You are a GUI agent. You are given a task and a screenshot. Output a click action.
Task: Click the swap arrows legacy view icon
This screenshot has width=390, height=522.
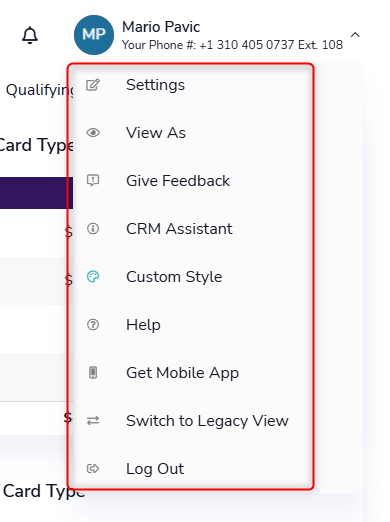pyautogui.click(x=93, y=421)
